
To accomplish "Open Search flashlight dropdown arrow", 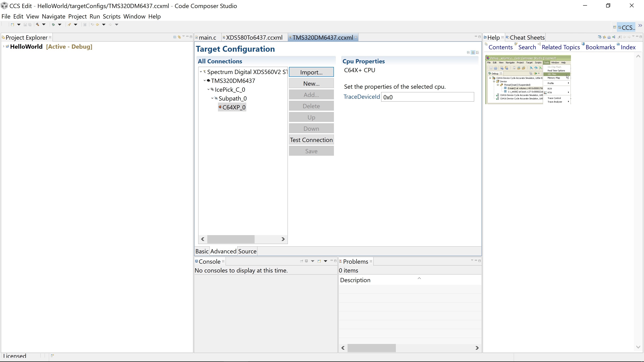I will 75,25.
